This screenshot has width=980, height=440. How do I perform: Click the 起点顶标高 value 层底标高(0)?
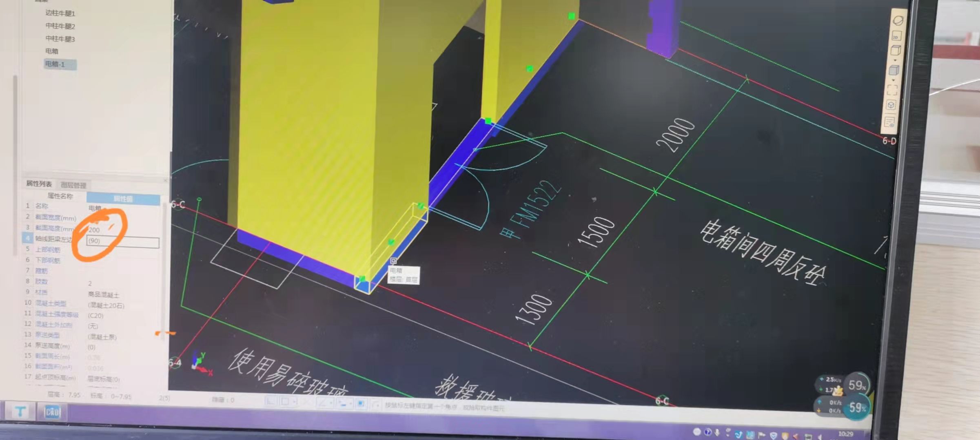tap(104, 379)
